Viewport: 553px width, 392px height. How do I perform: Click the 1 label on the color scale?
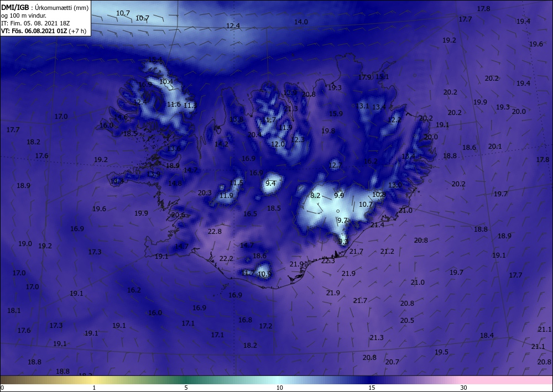coord(94,388)
